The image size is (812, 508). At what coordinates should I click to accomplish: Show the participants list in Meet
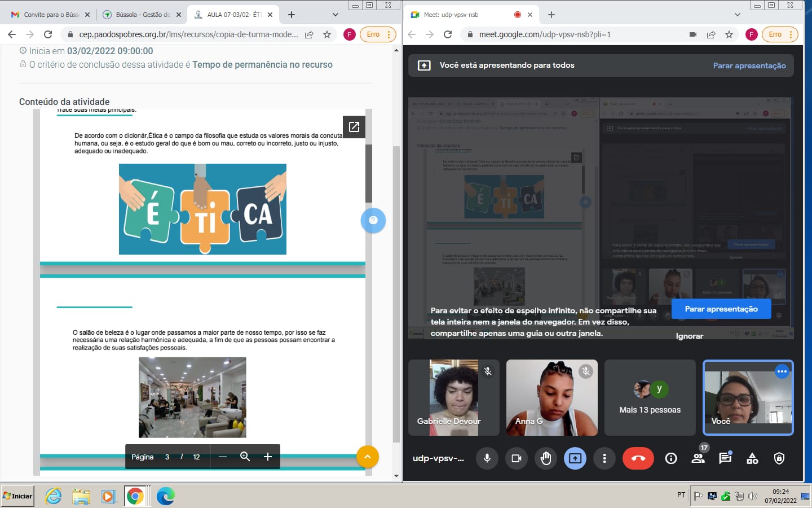(x=698, y=458)
